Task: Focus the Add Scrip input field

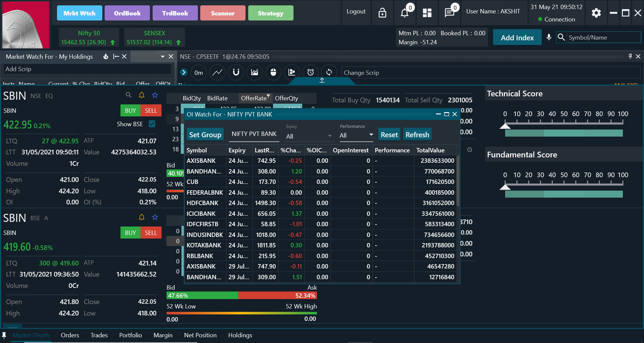Action: (87, 69)
